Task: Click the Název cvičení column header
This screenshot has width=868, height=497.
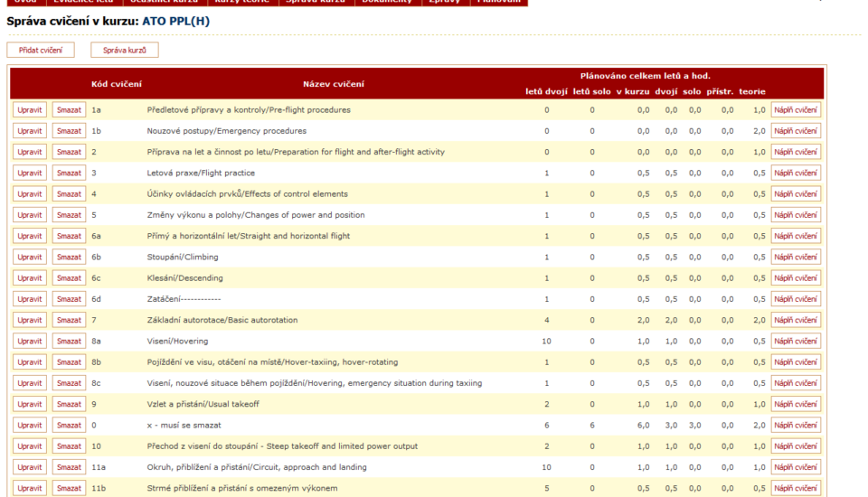Action: 334,84
